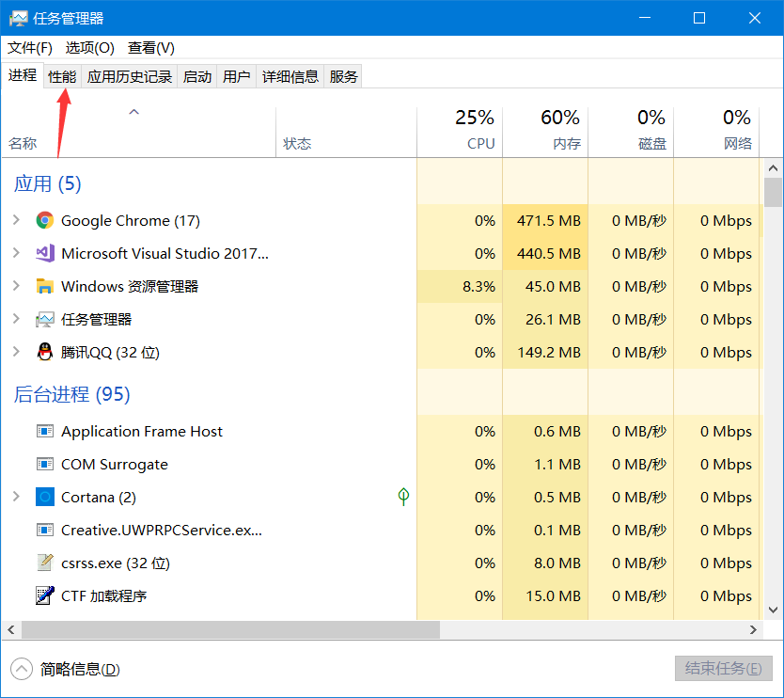Click the Windows 资源管理器 folder icon
The width and height of the screenshot is (784, 698).
(44, 286)
